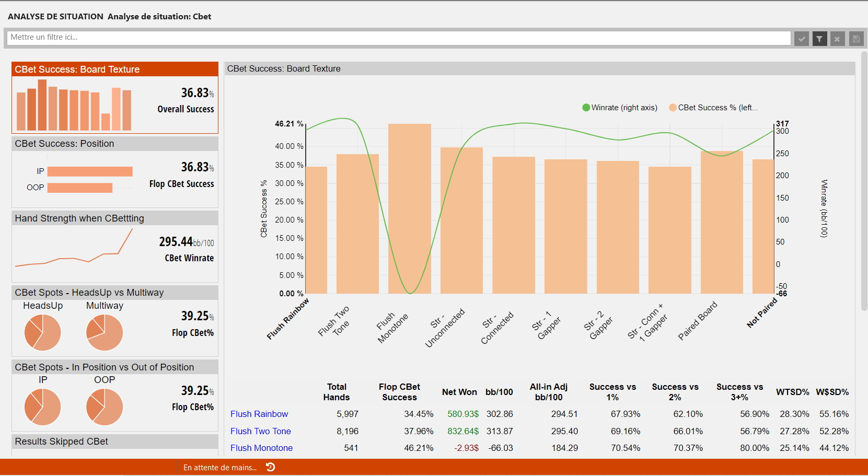Sort by Success vs 2% column
Viewport: 868px width, 476px height.
(x=675, y=392)
